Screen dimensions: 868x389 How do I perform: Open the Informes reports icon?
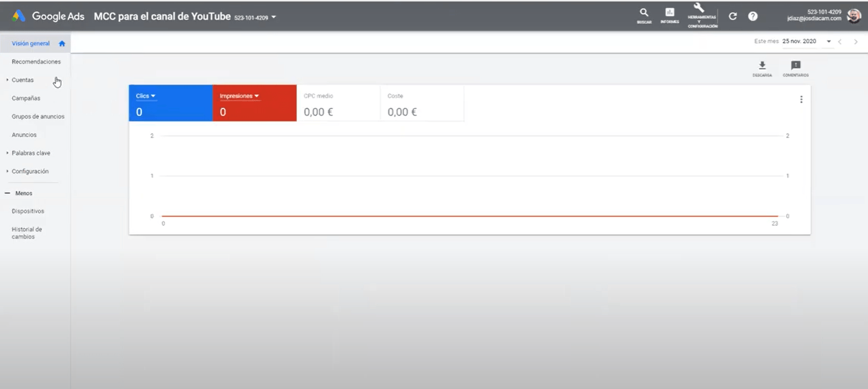670,13
